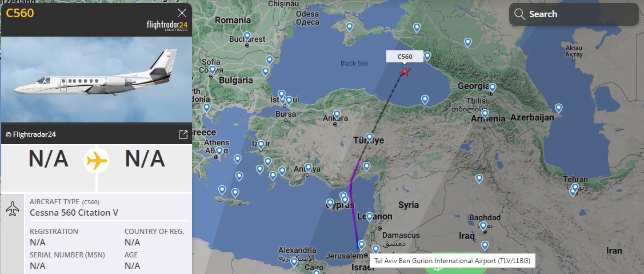Select the Antalya airport pin
Viewport: 644px width, 274px height.
308,168
